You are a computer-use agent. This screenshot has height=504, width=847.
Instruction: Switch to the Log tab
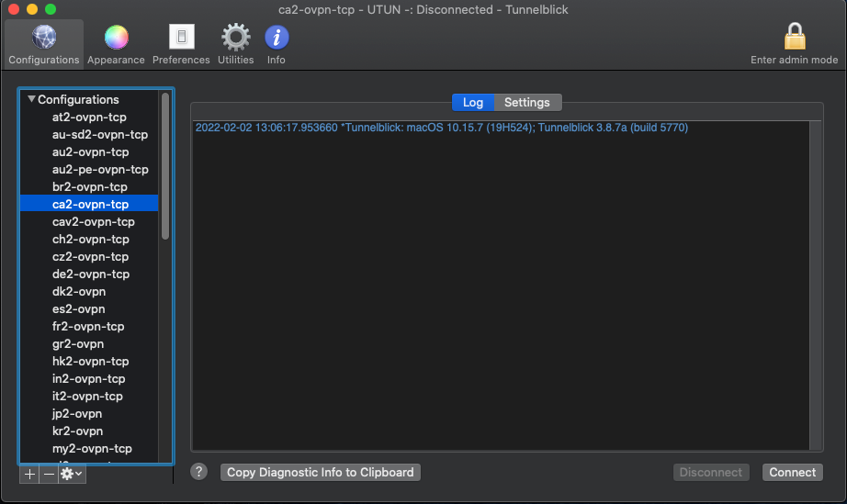pyautogui.click(x=473, y=103)
